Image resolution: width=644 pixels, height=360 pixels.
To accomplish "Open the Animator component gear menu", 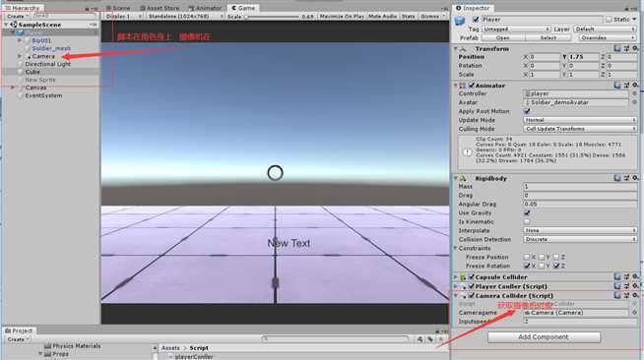I will click(635, 86).
